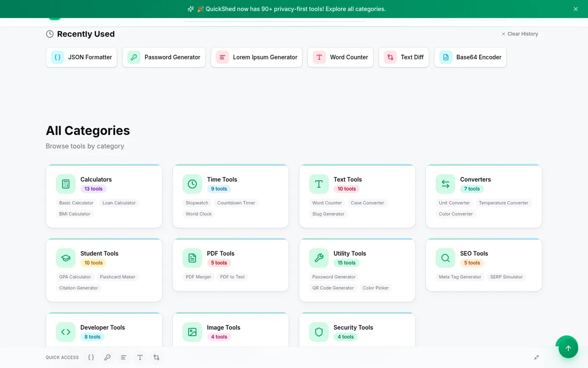Click the scroll-to-top arrow button

pyautogui.click(x=568, y=348)
